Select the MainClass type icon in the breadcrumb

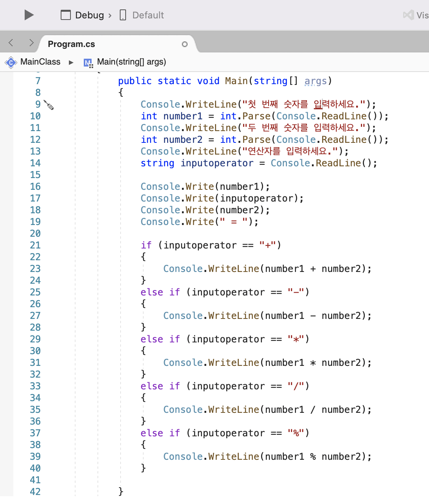pyautogui.click(x=11, y=62)
